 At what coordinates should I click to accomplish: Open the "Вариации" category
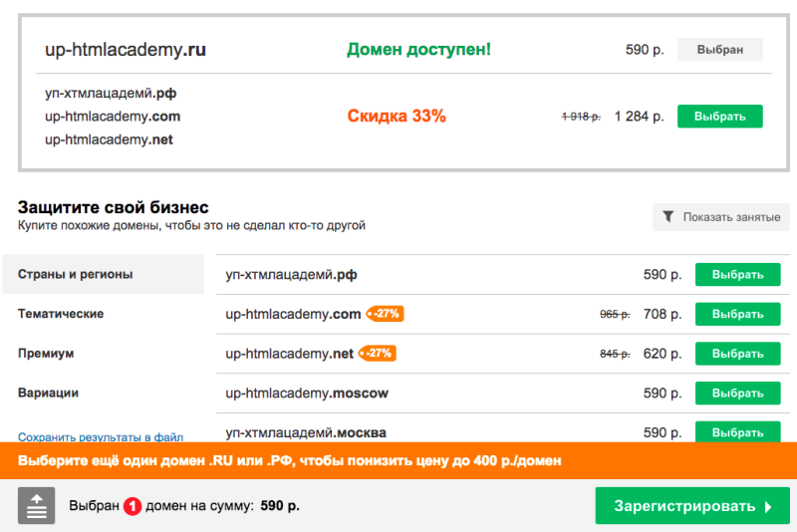pyautogui.click(x=49, y=393)
